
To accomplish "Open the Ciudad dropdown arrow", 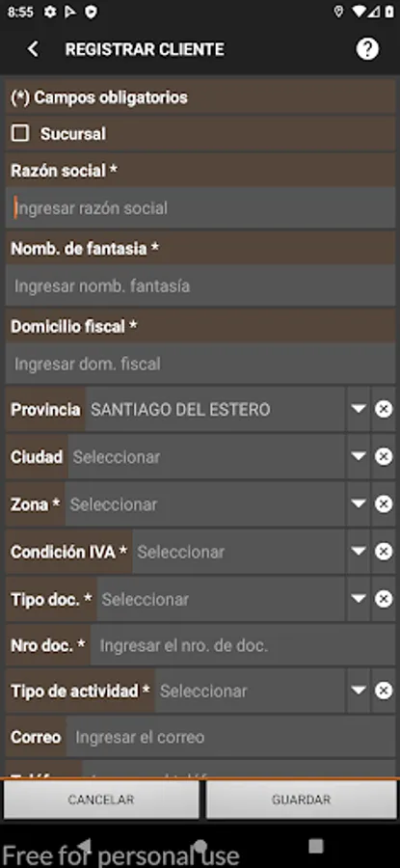I will pos(359,457).
